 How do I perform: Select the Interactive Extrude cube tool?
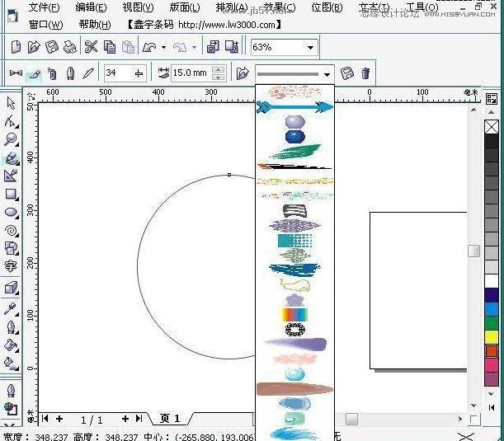tap(11, 288)
